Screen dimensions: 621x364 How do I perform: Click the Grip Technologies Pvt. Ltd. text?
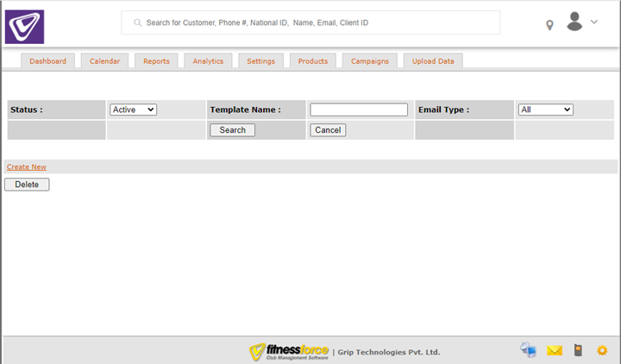tap(388, 352)
